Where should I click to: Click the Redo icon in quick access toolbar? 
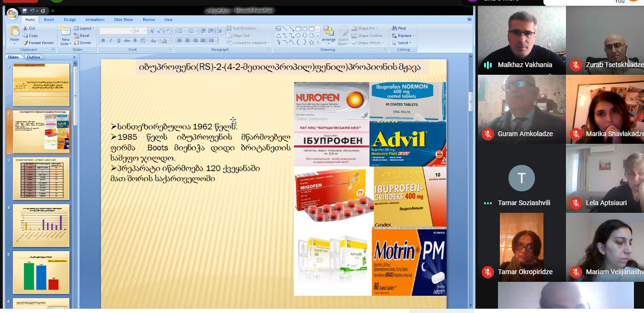coord(42,11)
